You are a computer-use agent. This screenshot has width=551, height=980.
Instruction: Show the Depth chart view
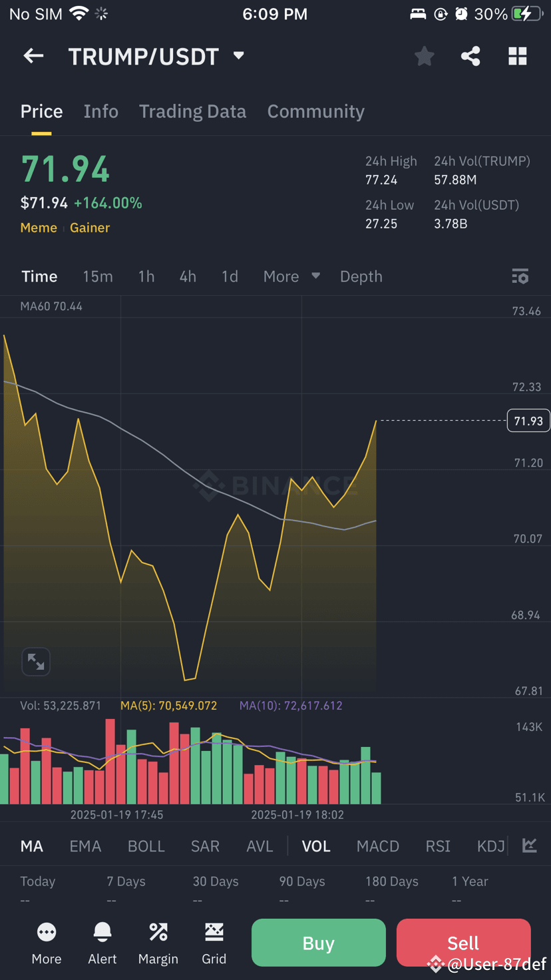pyautogui.click(x=361, y=276)
